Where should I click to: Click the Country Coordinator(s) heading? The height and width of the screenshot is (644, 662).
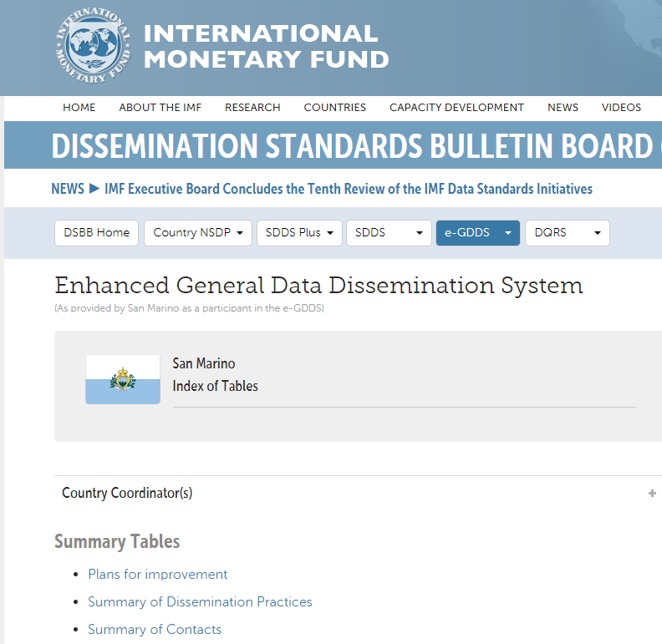[x=127, y=493]
